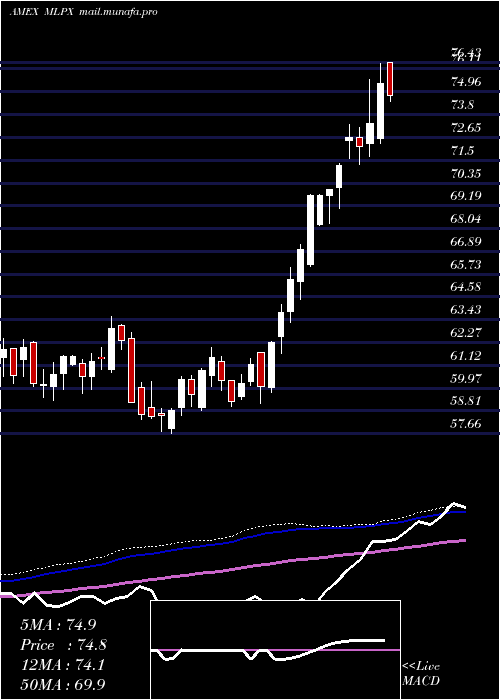Click the 61.12 price axis label
The image size is (500, 700).
click(x=467, y=356)
